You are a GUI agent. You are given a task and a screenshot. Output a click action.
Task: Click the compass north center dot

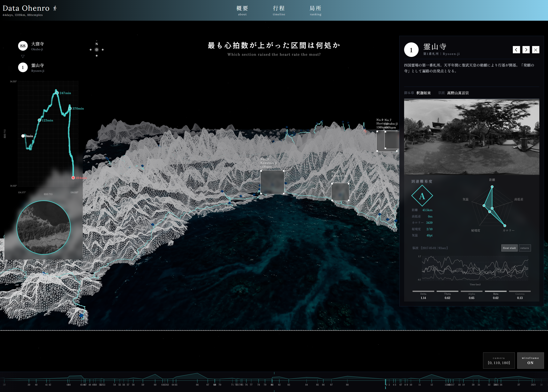[96, 50]
